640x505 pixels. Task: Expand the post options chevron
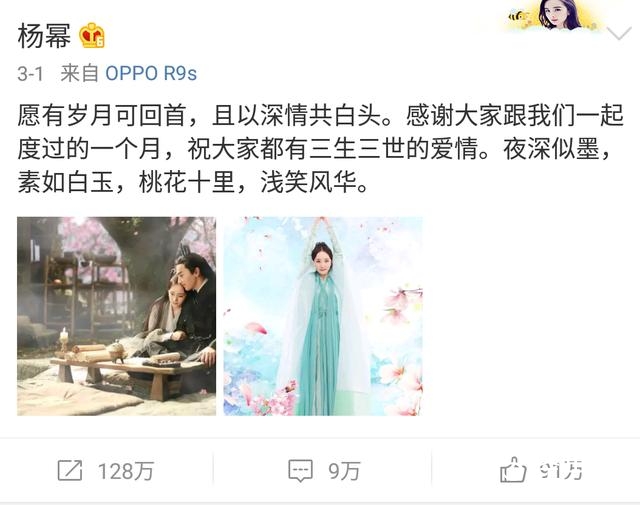click(619, 34)
